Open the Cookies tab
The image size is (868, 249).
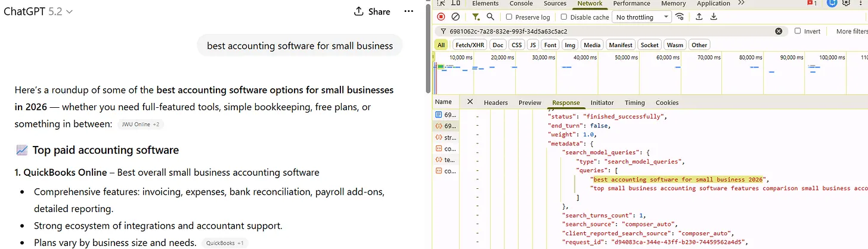click(667, 102)
